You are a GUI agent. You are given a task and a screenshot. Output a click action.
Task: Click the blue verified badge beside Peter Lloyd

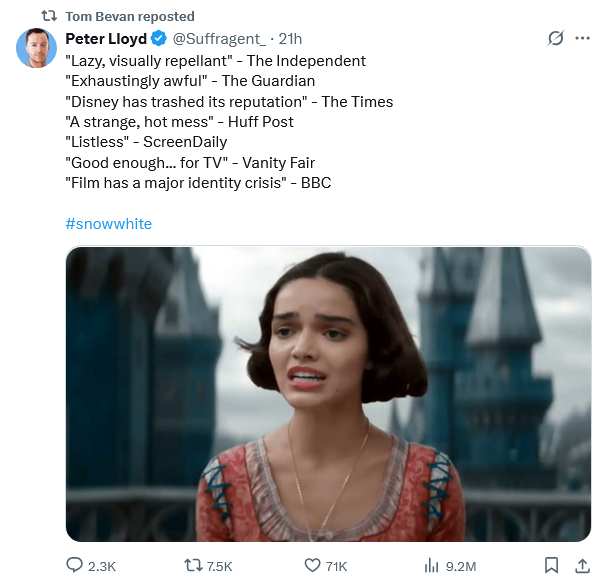pyautogui.click(x=158, y=39)
